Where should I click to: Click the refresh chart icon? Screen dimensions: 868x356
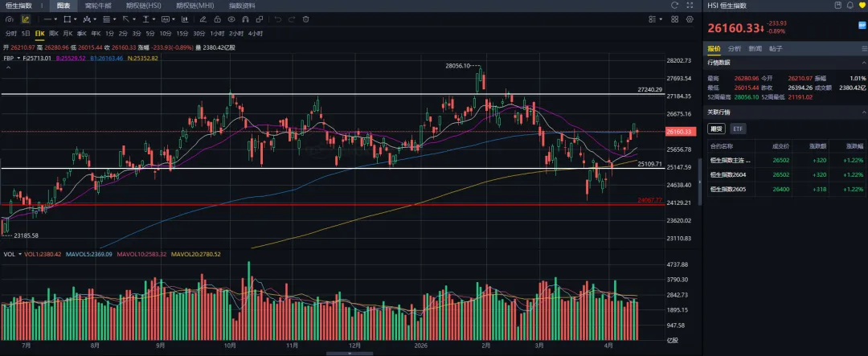coord(674,5)
